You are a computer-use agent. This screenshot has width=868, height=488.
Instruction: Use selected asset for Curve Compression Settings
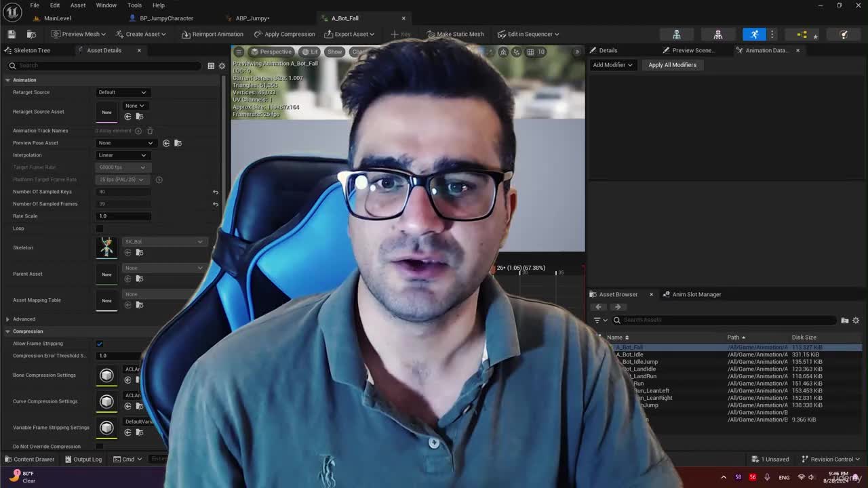[127, 406]
